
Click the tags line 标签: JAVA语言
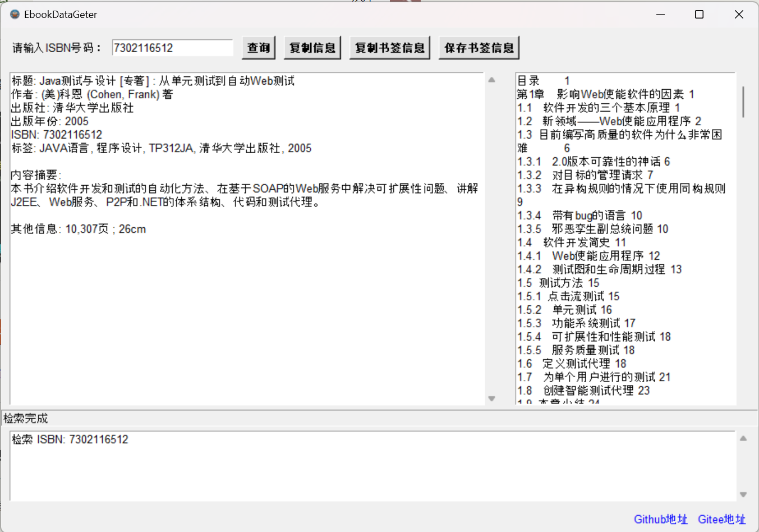(x=162, y=148)
